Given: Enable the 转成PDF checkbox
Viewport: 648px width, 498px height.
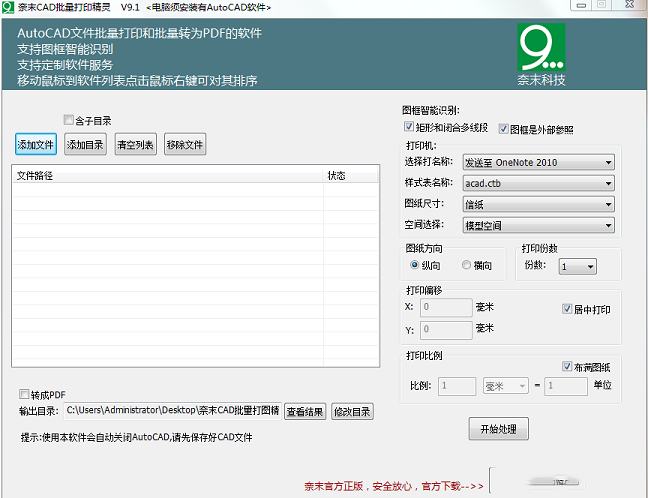Looking at the screenshot, I should [25, 394].
